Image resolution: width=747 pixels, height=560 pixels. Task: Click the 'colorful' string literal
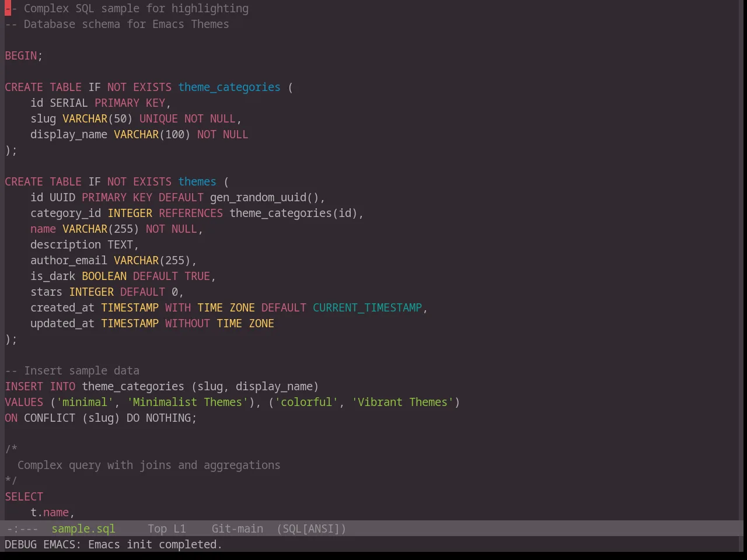[x=306, y=402]
